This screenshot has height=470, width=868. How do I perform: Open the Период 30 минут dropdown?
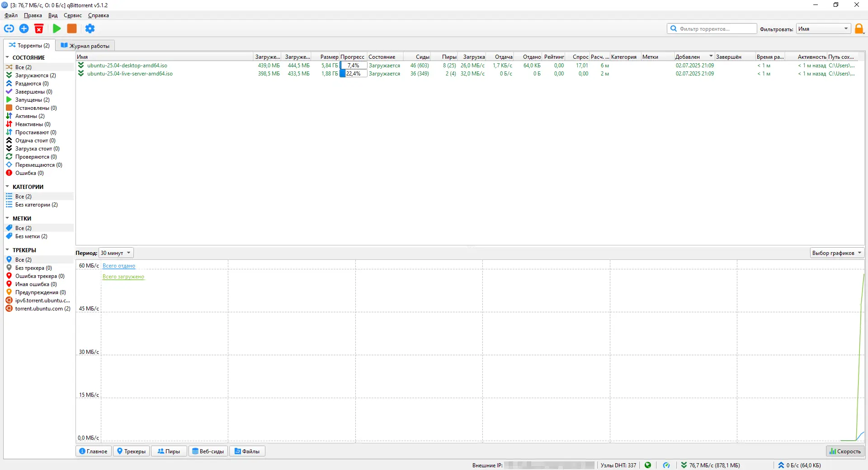(116, 253)
